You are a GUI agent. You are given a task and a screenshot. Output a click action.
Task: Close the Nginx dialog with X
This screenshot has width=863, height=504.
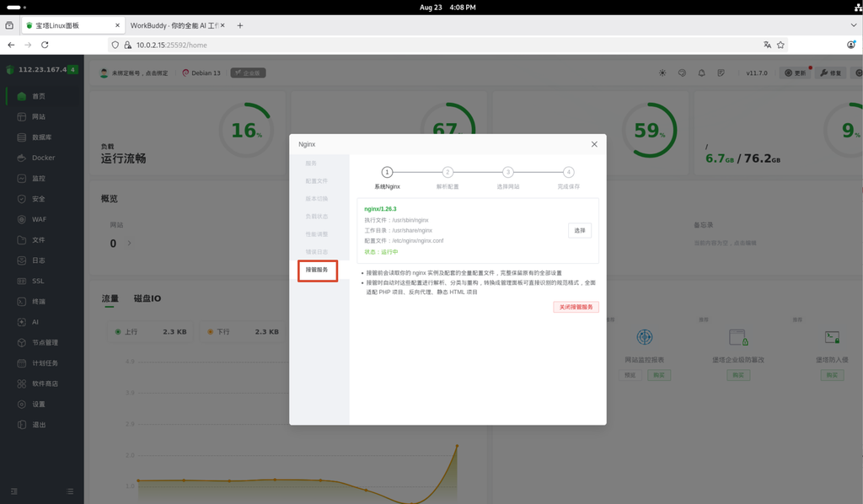click(594, 144)
